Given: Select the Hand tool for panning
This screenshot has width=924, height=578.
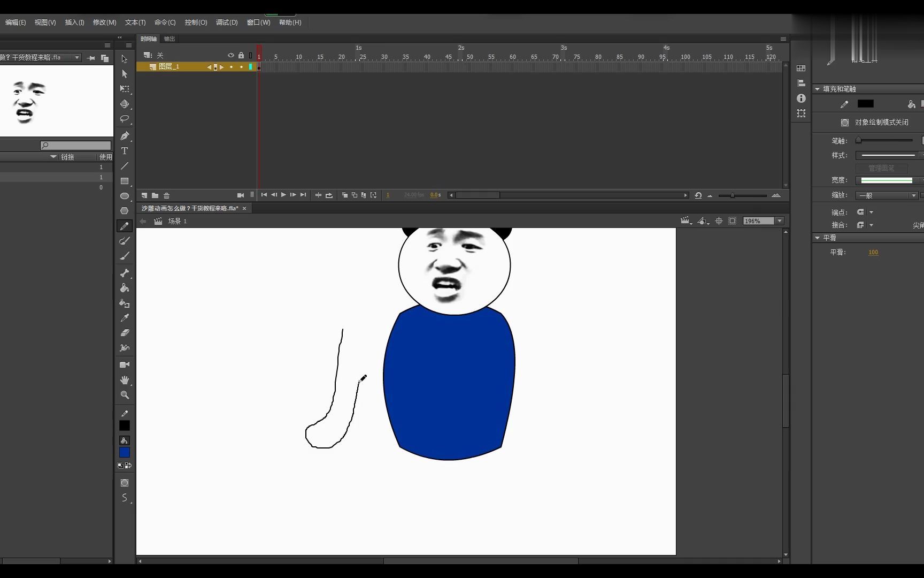Looking at the screenshot, I should click(x=125, y=380).
